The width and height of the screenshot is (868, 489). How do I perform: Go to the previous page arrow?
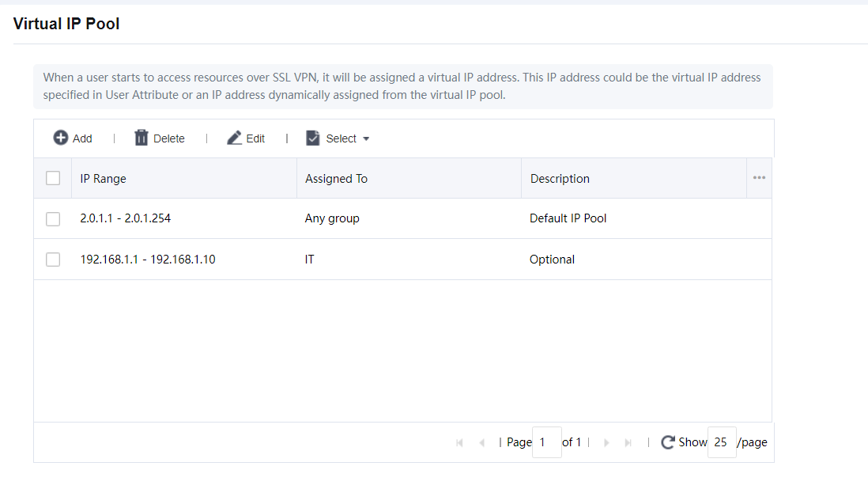click(x=482, y=442)
